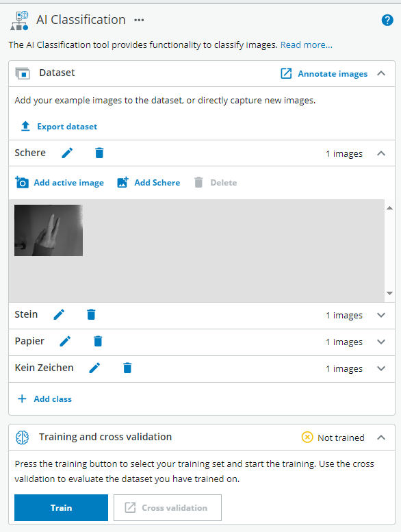Delete the Schere class via trash icon
401x532 pixels.
99,153
